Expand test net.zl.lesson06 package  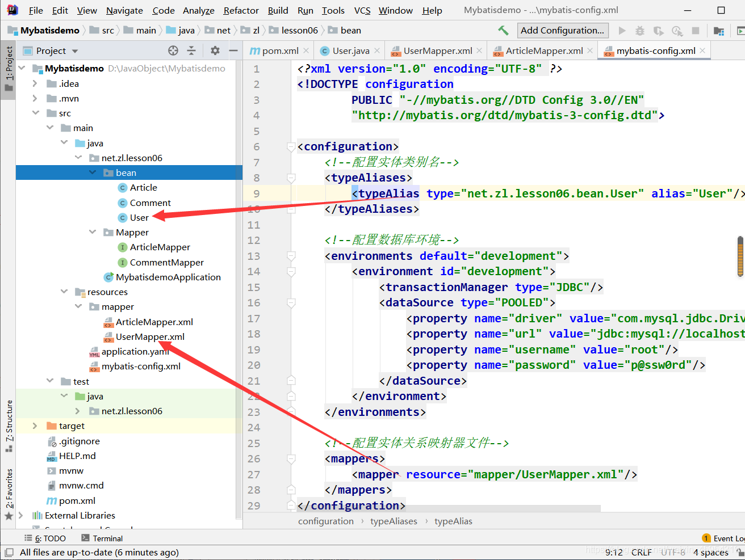pos(78,411)
